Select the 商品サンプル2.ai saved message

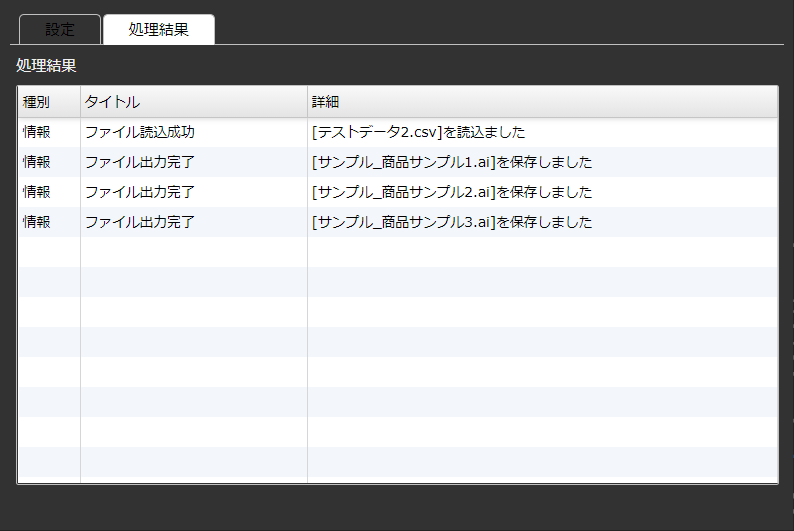click(542, 192)
